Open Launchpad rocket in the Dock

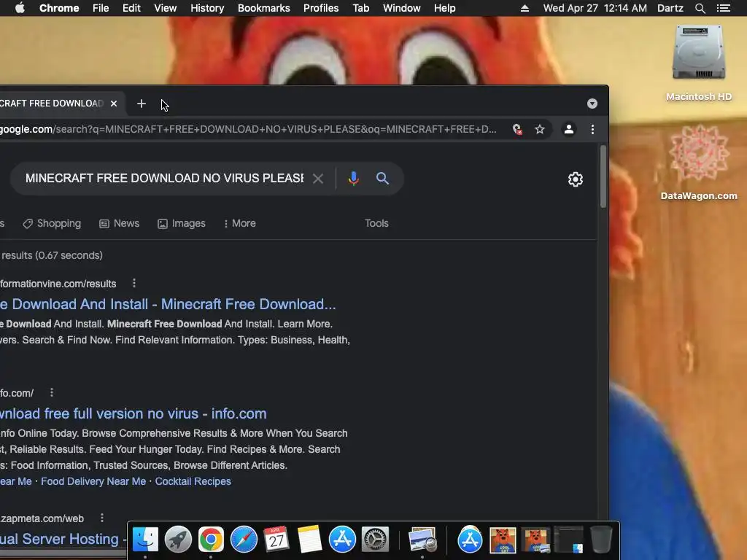[x=178, y=540]
